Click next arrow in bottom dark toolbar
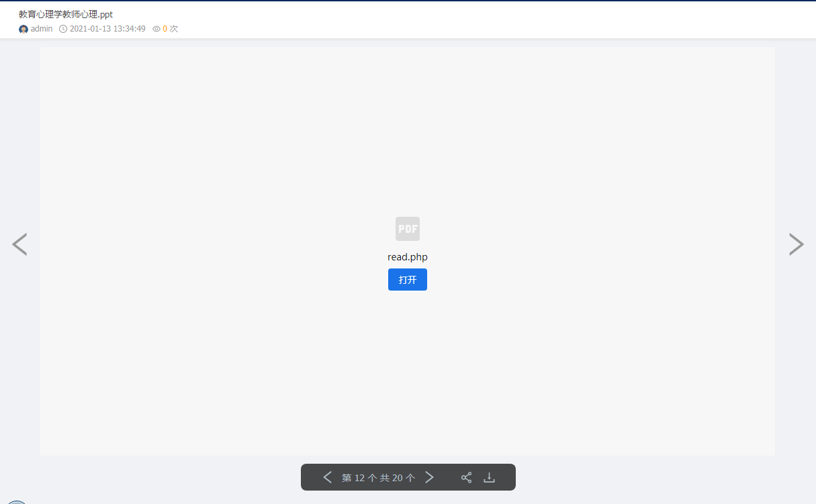This screenshot has width=816, height=504. (430, 477)
